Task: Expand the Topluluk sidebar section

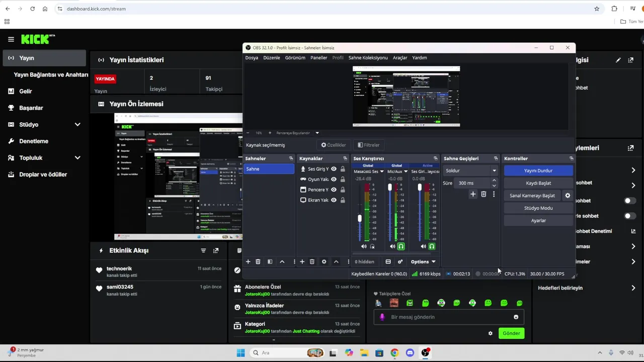Action: (77, 157)
